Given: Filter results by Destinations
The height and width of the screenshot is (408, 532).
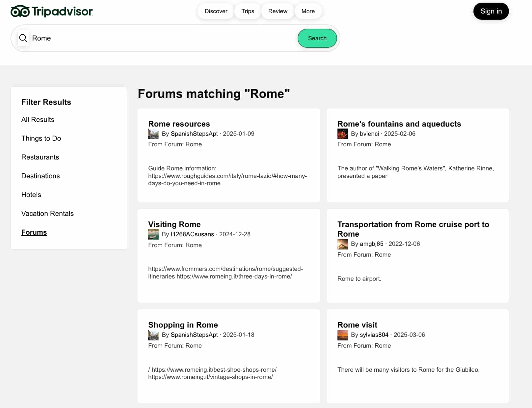Looking at the screenshot, I should [40, 176].
